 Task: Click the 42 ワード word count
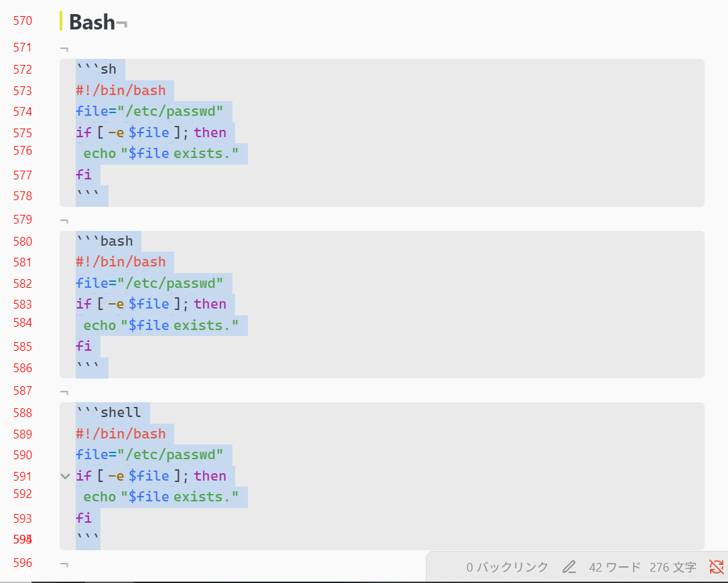615,567
